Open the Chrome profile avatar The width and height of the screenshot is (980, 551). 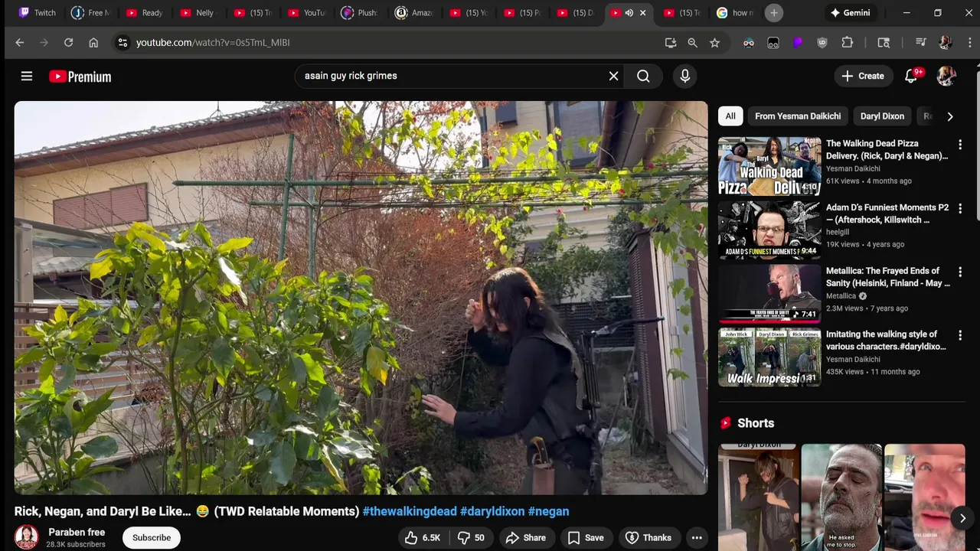(945, 43)
